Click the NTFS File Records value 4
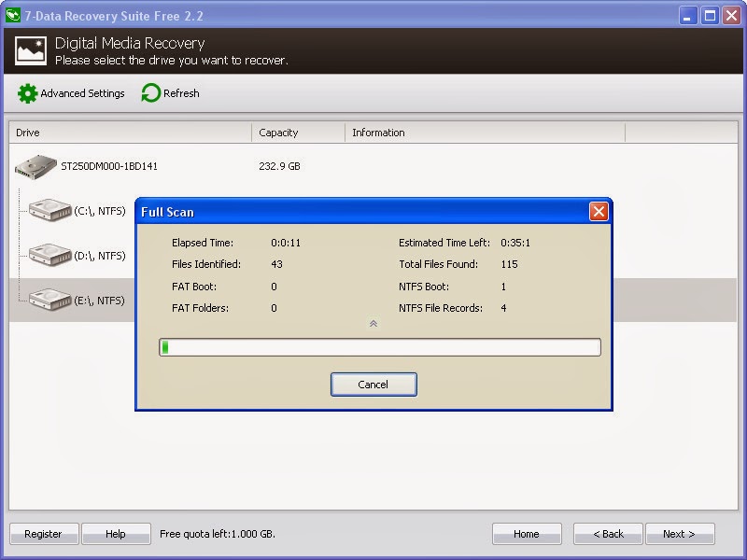Image resolution: width=747 pixels, height=560 pixels. 503,308
